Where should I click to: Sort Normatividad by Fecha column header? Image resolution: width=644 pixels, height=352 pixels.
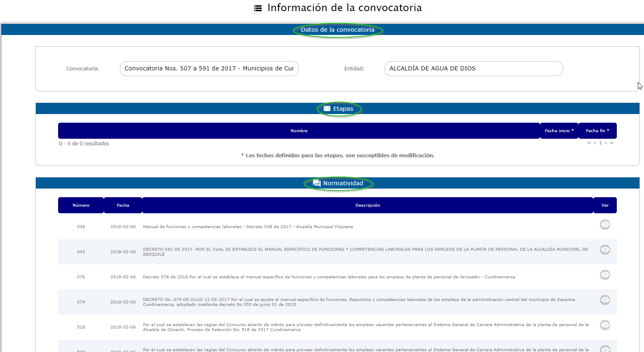pos(123,205)
